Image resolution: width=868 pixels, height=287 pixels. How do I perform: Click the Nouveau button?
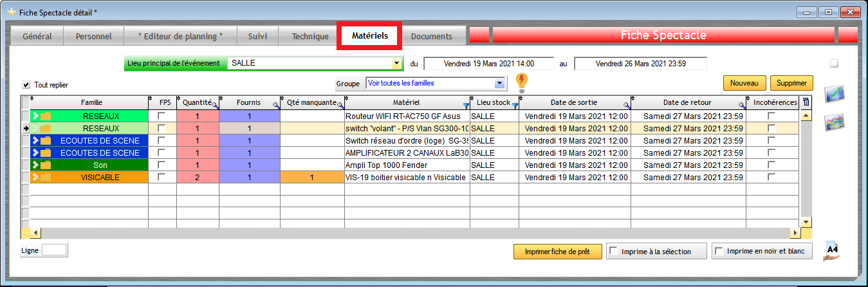[744, 83]
